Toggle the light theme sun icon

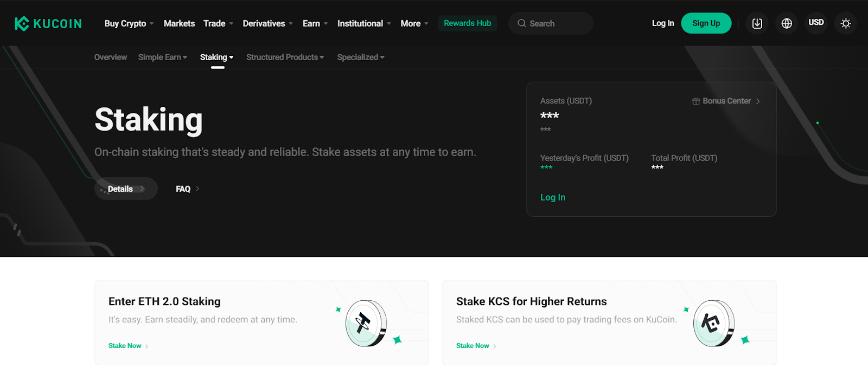pos(845,23)
